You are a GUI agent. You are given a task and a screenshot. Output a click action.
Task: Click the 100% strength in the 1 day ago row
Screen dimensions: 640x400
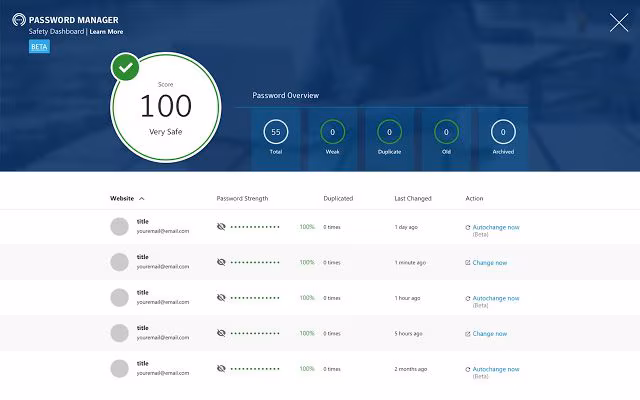[307, 227]
